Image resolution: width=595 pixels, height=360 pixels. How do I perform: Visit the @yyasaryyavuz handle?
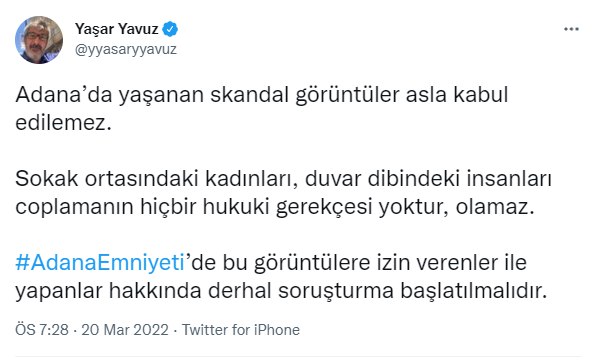click(126, 49)
